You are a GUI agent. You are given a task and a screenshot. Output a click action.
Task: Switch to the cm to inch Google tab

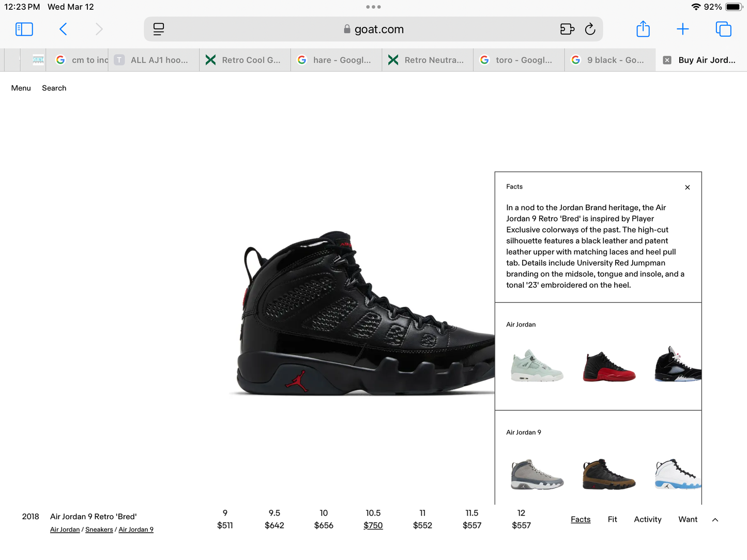coord(78,60)
